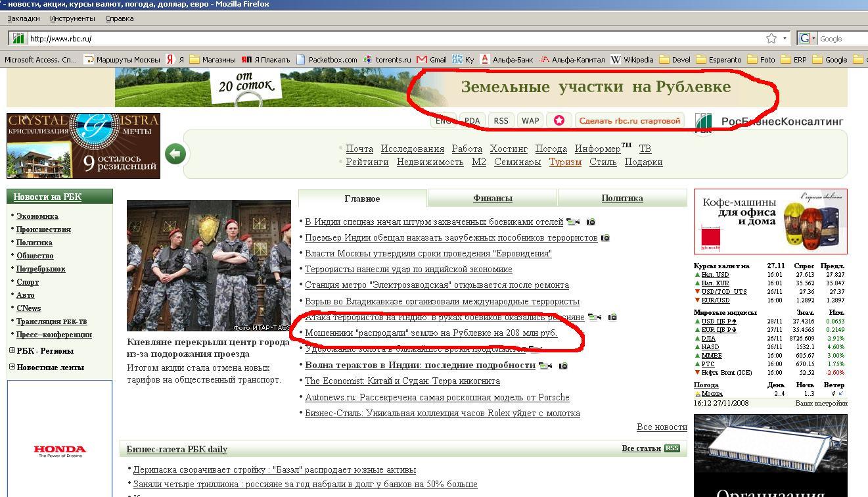Open the Devel bookmarks folder

[675, 59]
